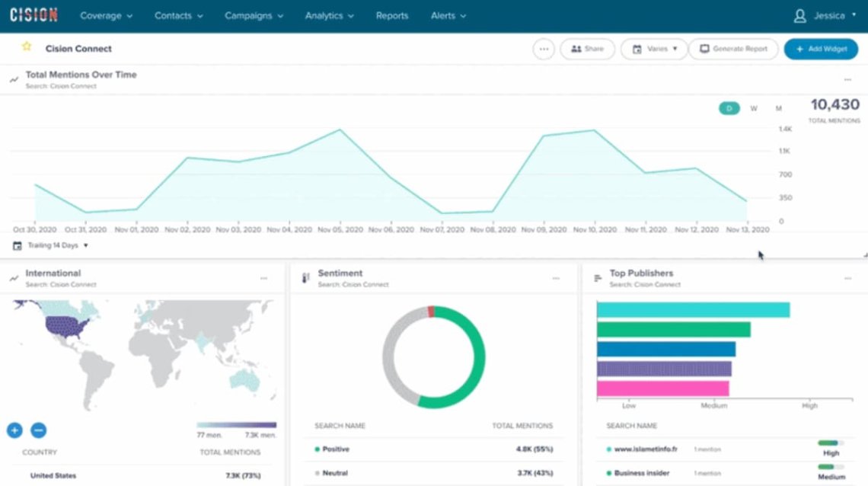Click the Generate Report button
Image resolution: width=868 pixels, height=486 pixels.
pos(733,49)
